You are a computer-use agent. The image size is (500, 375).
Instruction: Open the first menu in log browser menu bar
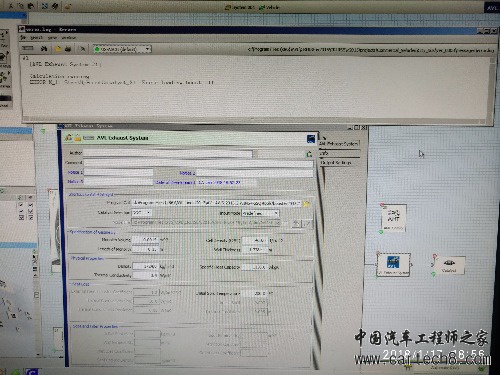(x=23, y=38)
